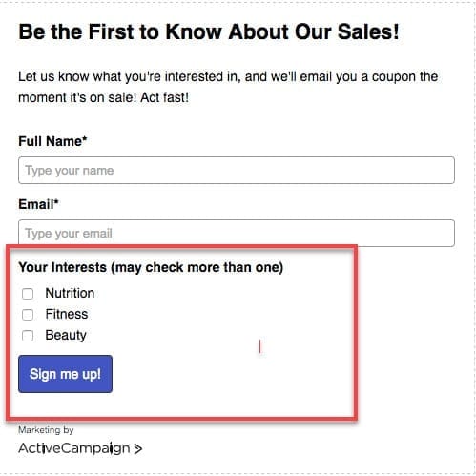Click the asterisk after Full Name
Viewport: 476px width, 476px height.
point(85,138)
